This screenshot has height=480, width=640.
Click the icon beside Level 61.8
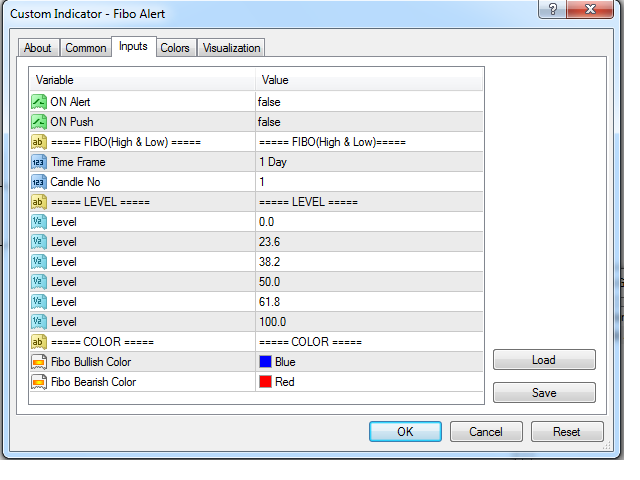[39, 302]
